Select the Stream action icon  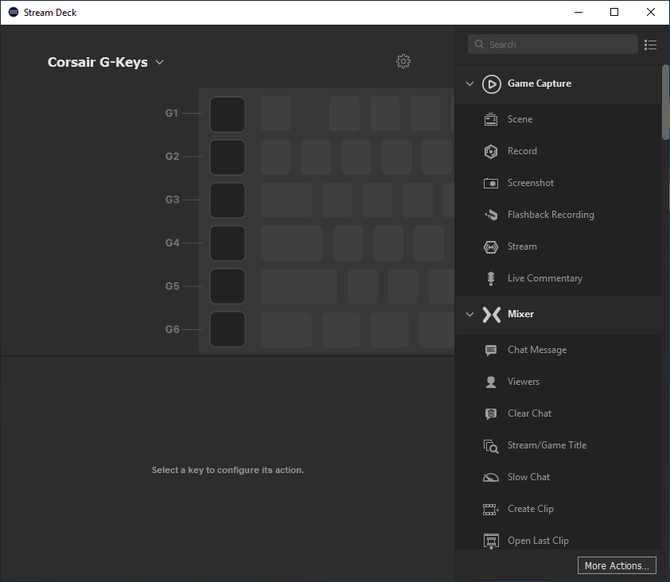[491, 247]
